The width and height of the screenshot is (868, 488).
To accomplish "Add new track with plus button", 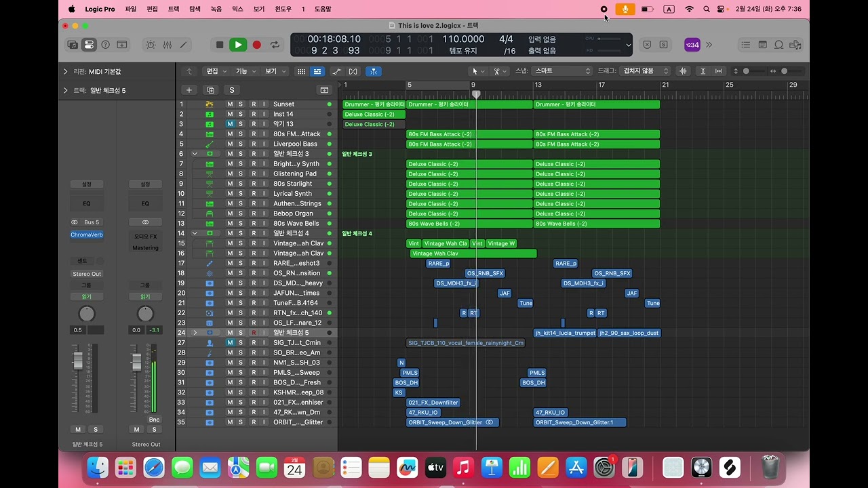I will tap(189, 90).
